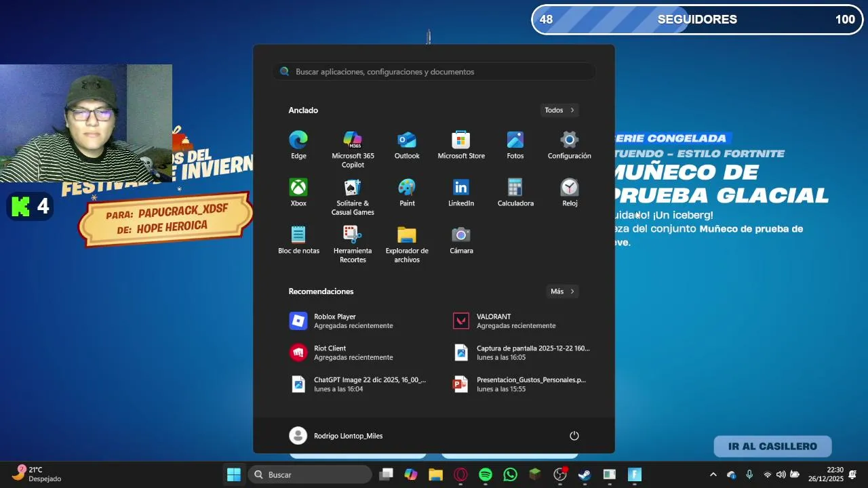This screenshot has width=868, height=488.
Task: Show hidden system tray icons
Action: tap(713, 474)
